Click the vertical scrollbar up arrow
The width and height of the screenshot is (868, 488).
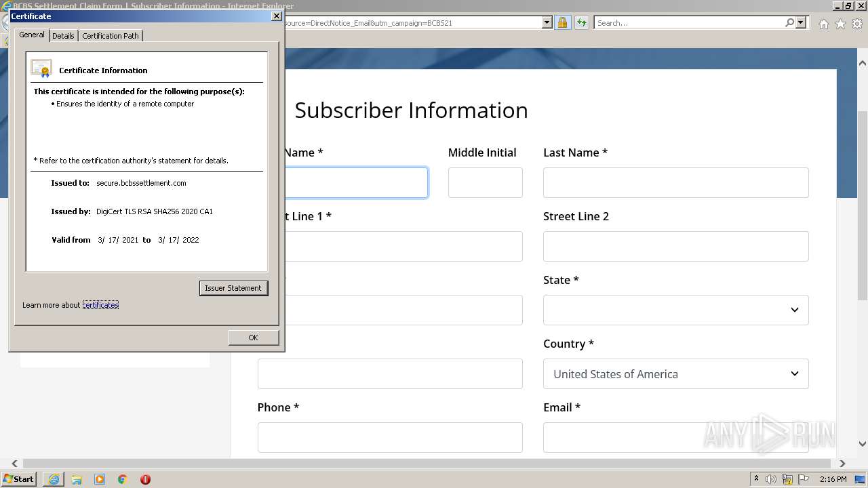[863, 62]
